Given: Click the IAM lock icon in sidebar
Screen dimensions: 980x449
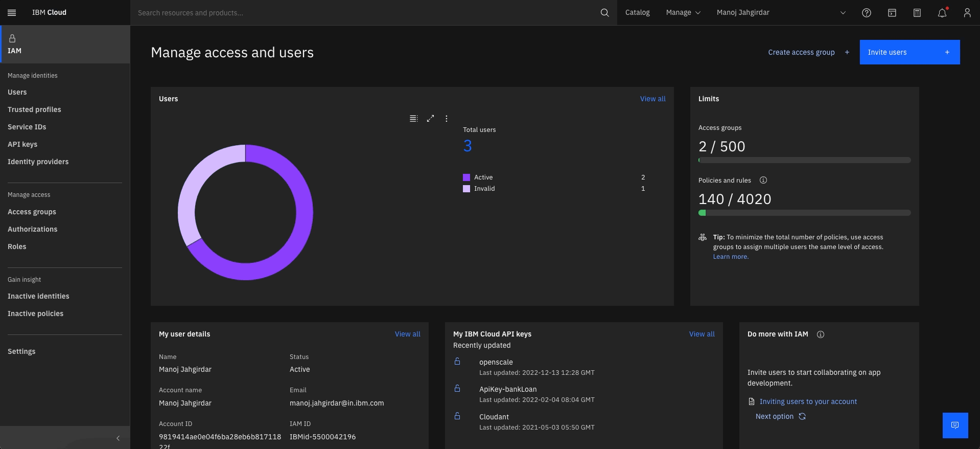Looking at the screenshot, I should click(12, 38).
